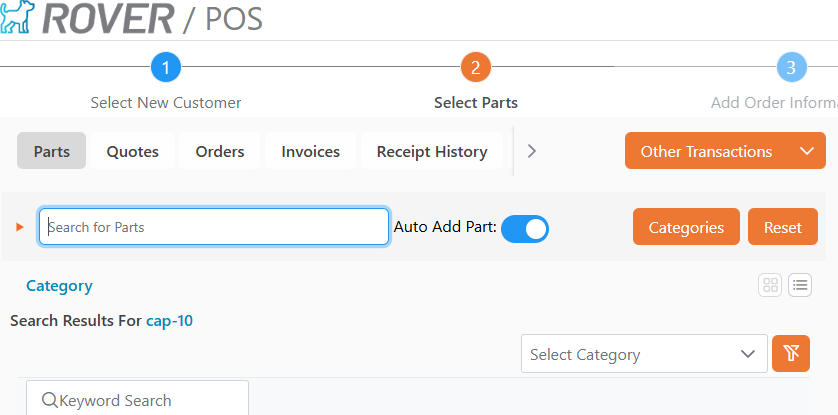
Task: Select the Parts tab
Action: (52, 151)
